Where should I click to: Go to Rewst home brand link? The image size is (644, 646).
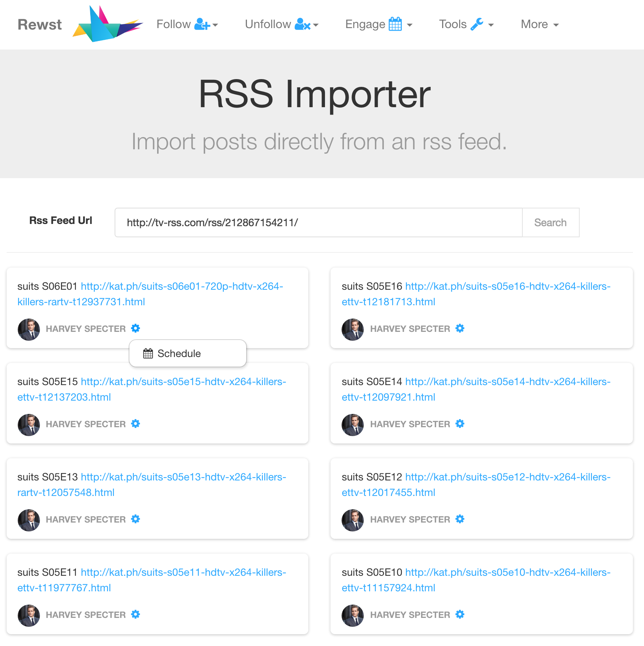point(40,24)
